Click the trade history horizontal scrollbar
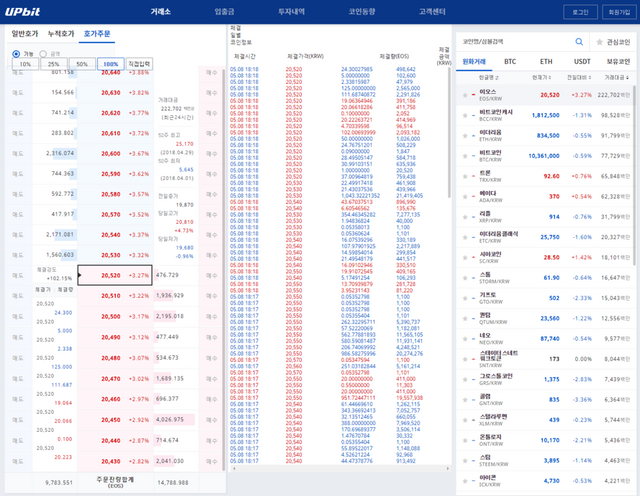Image resolution: width=640 pixels, height=496 pixels. [341, 469]
